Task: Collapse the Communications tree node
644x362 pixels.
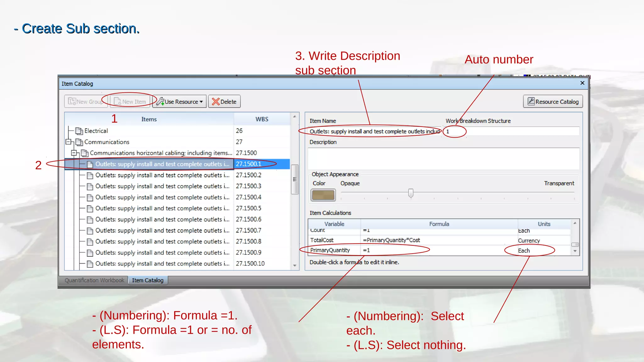Action: 68,142
